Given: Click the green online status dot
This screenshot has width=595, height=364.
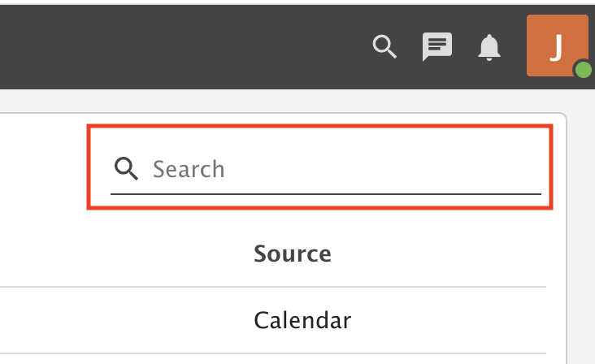Looking at the screenshot, I should tap(584, 70).
